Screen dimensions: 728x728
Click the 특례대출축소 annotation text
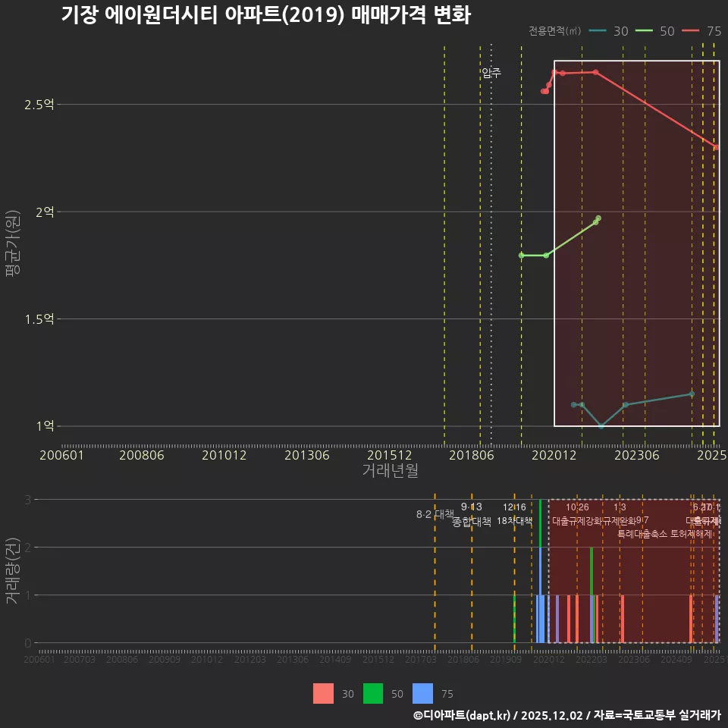coord(639,533)
